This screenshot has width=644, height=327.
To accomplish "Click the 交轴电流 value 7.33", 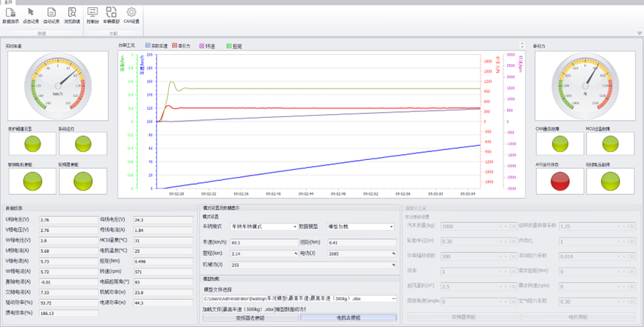I will [68, 293].
